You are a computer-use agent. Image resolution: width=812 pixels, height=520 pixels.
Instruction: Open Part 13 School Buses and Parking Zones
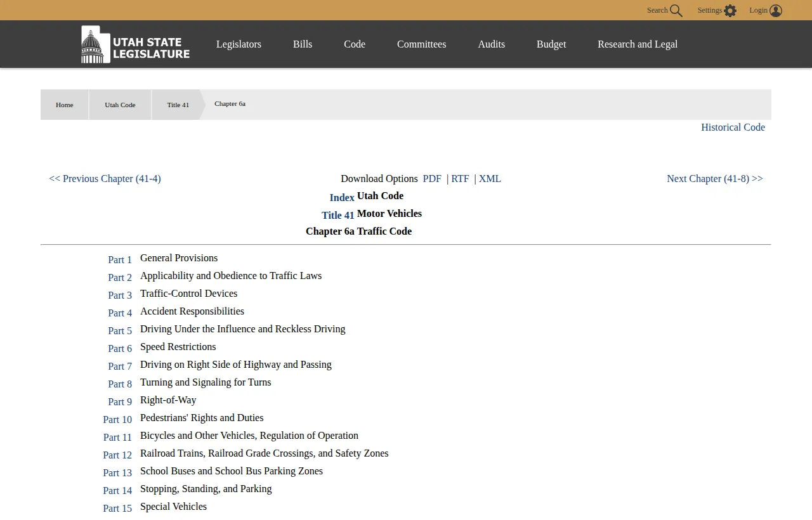117,472
